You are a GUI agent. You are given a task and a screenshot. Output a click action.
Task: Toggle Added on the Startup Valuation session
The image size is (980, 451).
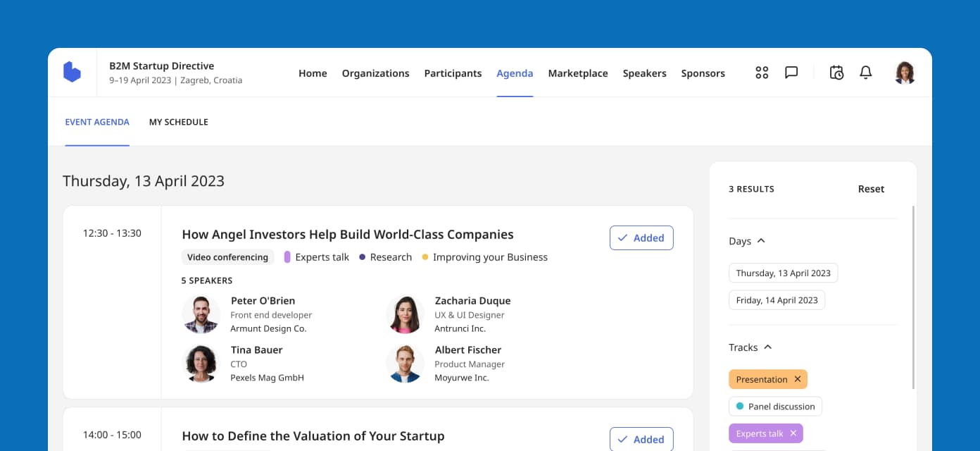tap(641, 439)
